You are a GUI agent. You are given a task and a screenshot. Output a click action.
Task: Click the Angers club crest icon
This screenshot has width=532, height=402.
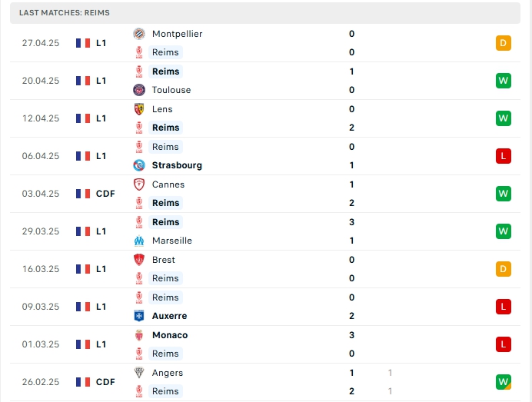(x=139, y=373)
